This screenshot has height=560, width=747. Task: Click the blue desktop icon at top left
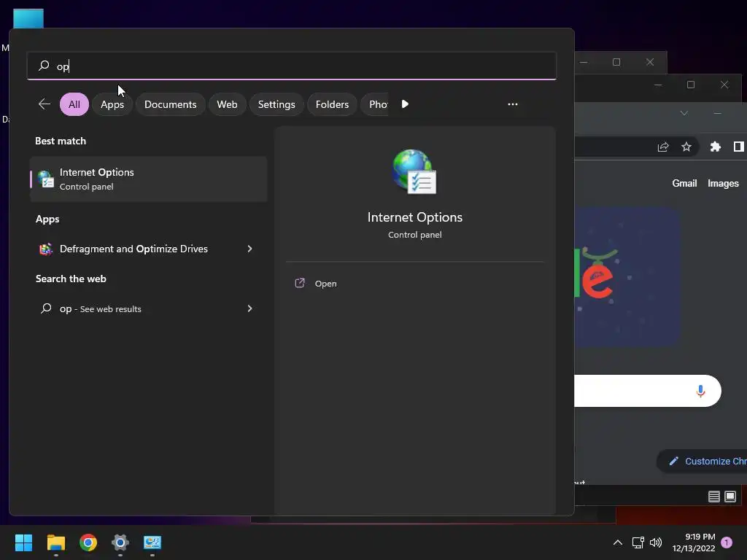click(28, 18)
